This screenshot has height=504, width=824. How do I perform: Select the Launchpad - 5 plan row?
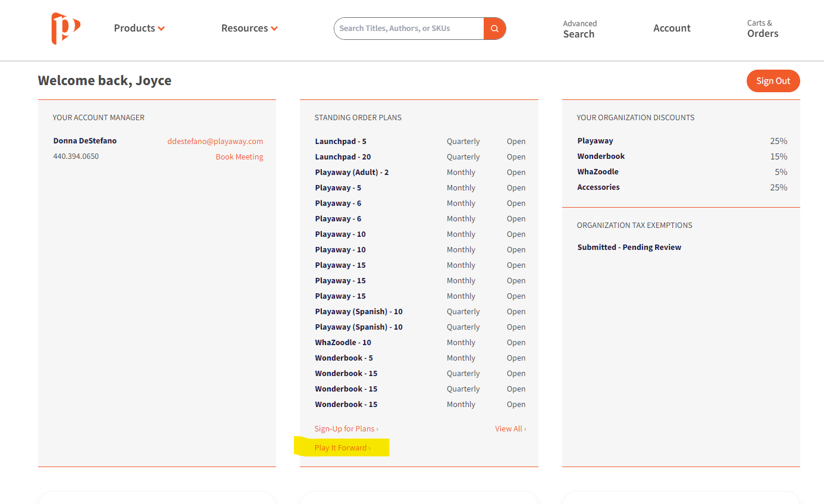click(420, 141)
